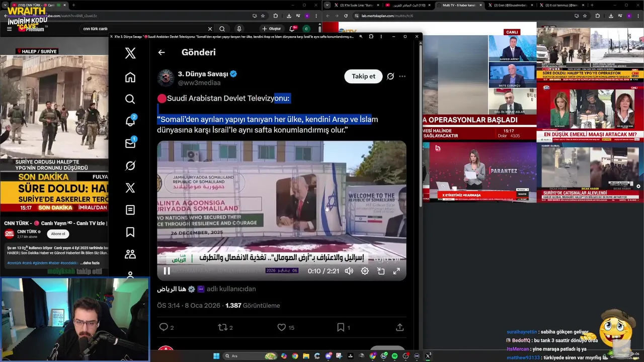Open CNN TÜRK channel avatar
The width and height of the screenshot is (644, 362).
pyautogui.click(x=9, y=234)
